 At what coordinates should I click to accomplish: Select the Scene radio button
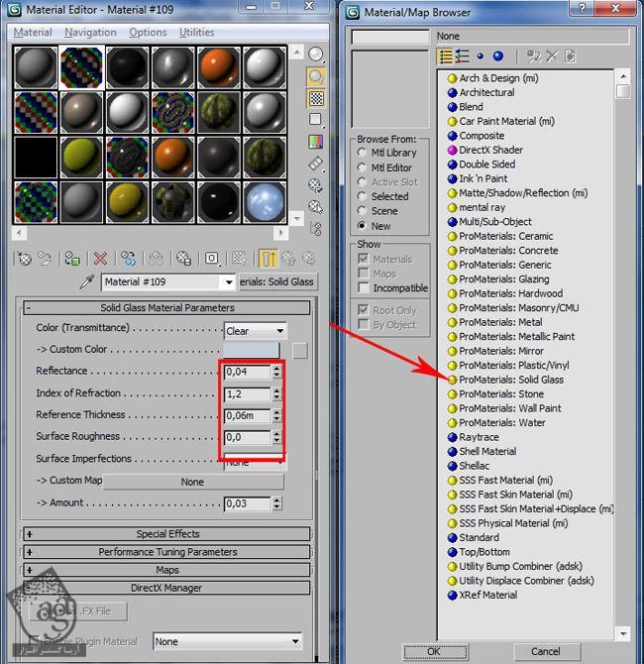coord(362,211)
